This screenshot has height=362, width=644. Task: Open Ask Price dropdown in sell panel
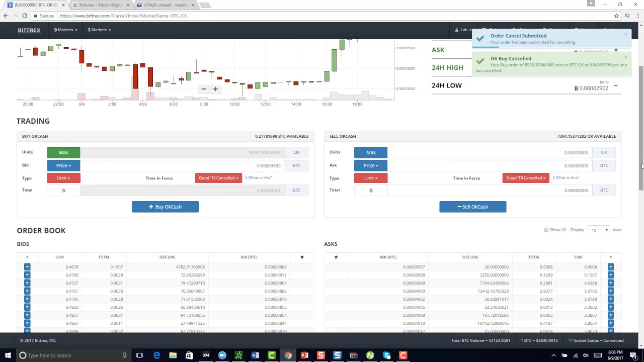(x=371, y=165)
